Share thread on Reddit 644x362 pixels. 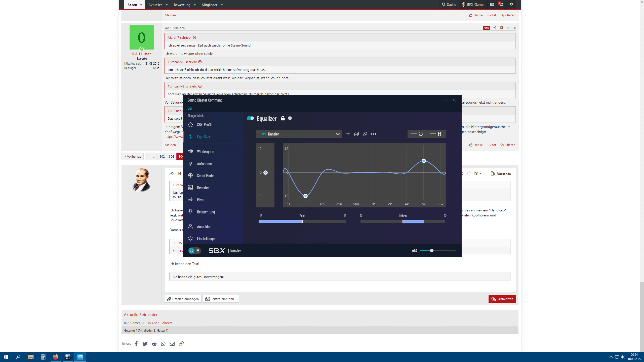pyautogui.click(x=154, y=344)
